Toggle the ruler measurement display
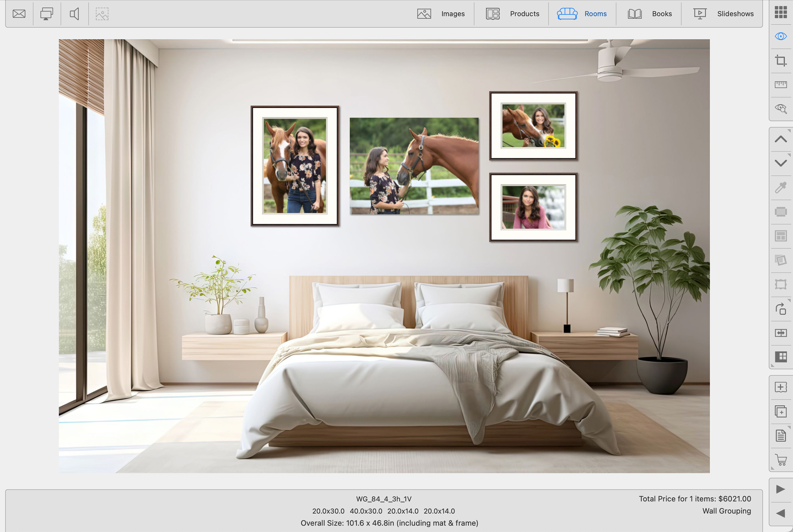Screen dimensions: 793x532 coord(780,84)
